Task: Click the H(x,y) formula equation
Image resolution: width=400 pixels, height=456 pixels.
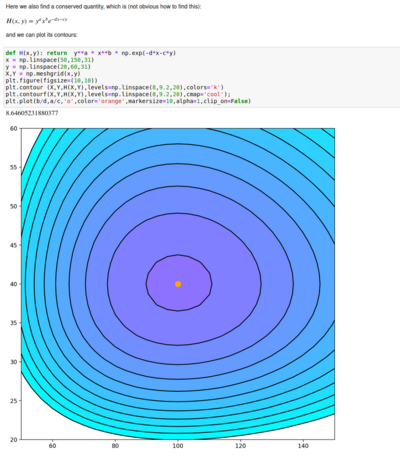Action: (37, 21)
